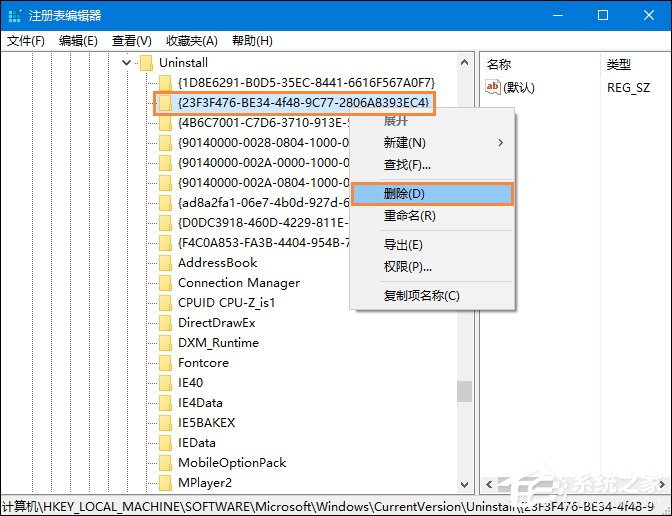
Task: Select the AddressBook key name
Action: coord(217,262)
